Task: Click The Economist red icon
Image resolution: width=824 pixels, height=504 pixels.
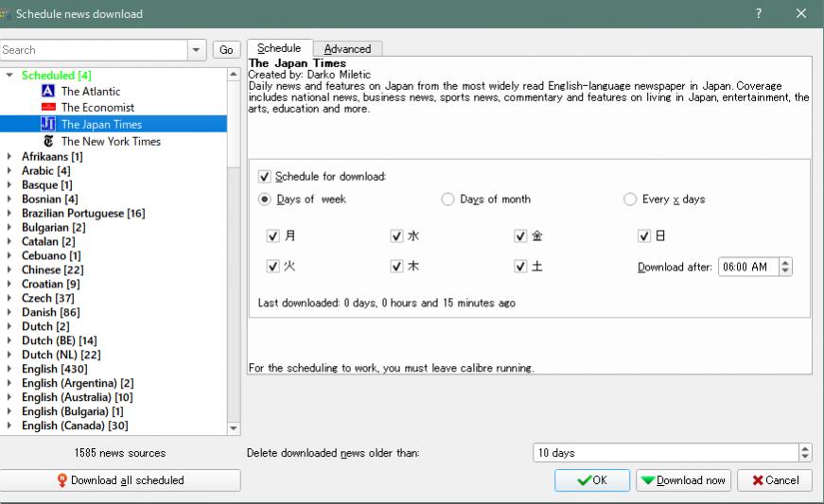Action: coord(48,107)
